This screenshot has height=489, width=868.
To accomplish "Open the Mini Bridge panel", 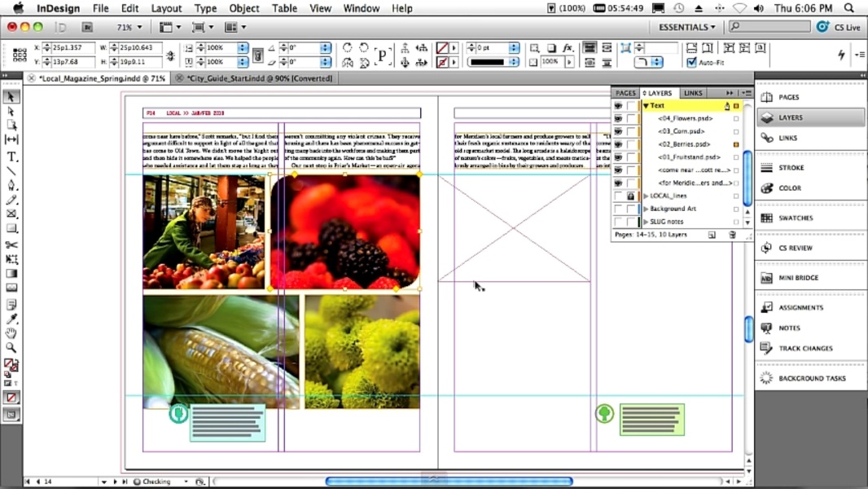I will click(798, 278).
